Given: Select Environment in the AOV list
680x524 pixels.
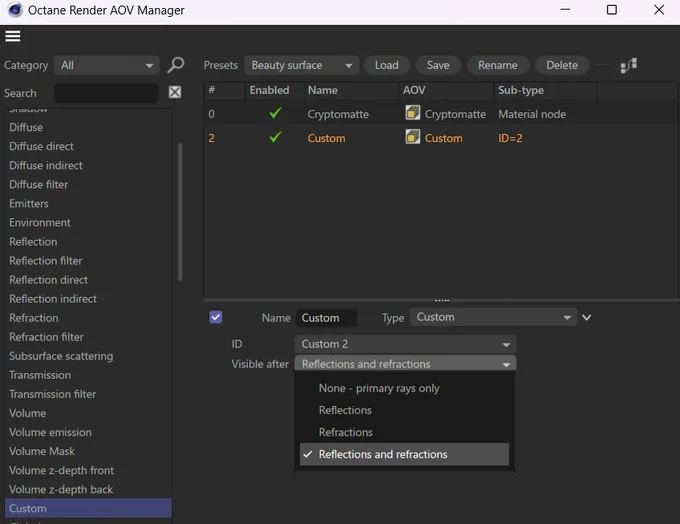Looking at the screenshot, I should point(88,223).
